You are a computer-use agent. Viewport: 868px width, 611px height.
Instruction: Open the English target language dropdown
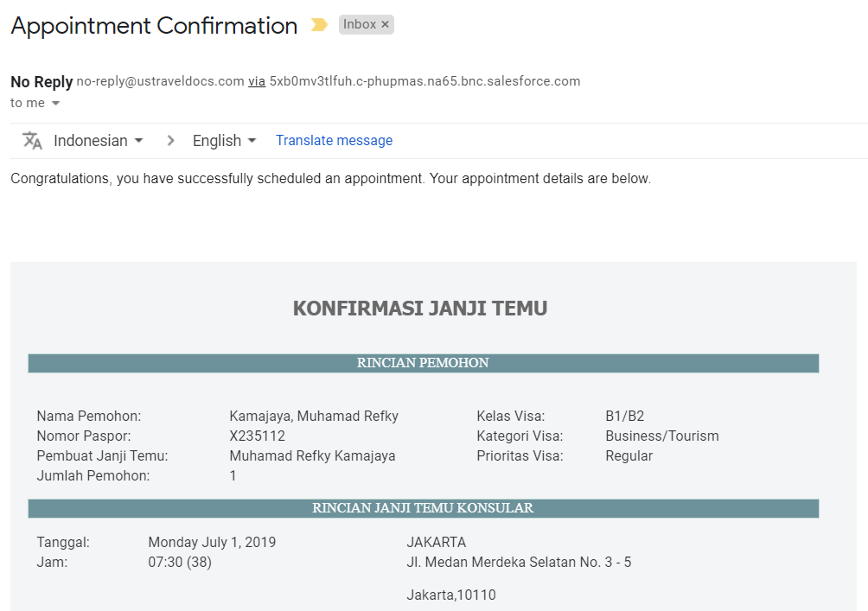coord(224,141)
